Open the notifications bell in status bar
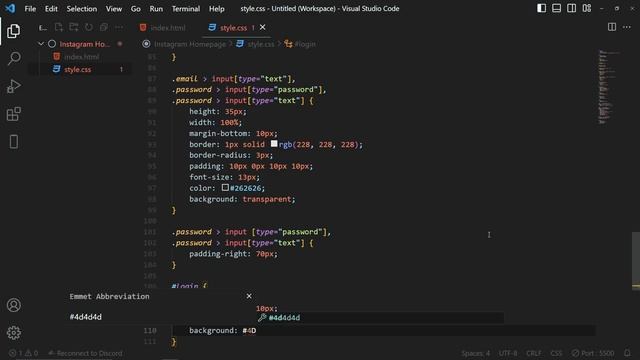640x360 pixels. 627,353
